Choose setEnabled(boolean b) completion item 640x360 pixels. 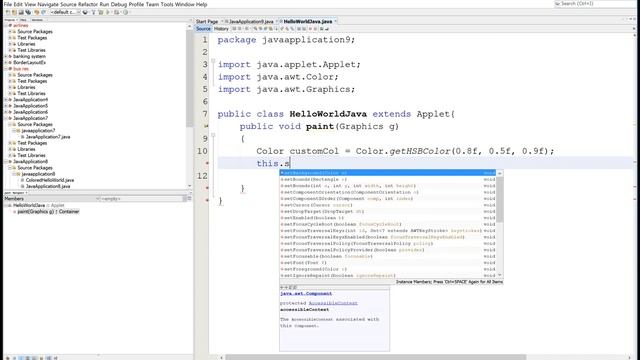tap(388, 218)
